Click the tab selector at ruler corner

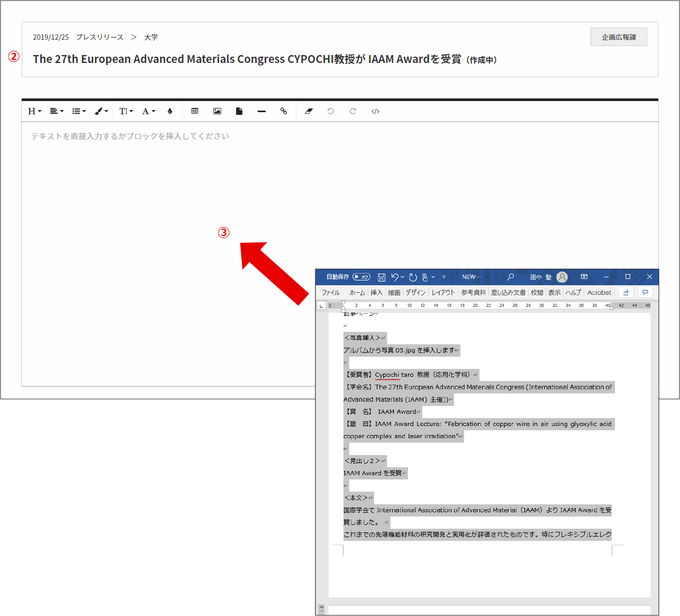tap(321, 306)
